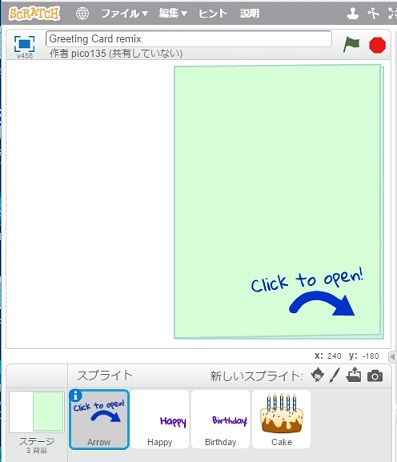Click the y: -180 coordinate readout
This screenshot has height=462, width=397.
point(364,356)
